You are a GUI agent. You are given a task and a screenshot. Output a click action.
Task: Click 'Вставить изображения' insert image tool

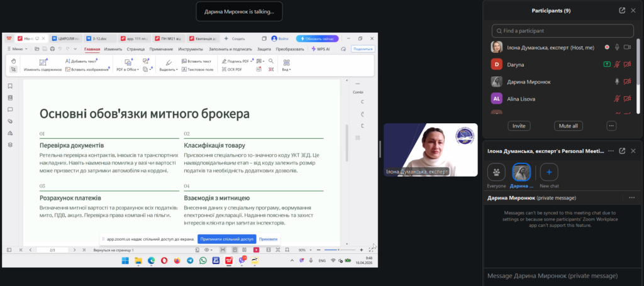[87, 70]
